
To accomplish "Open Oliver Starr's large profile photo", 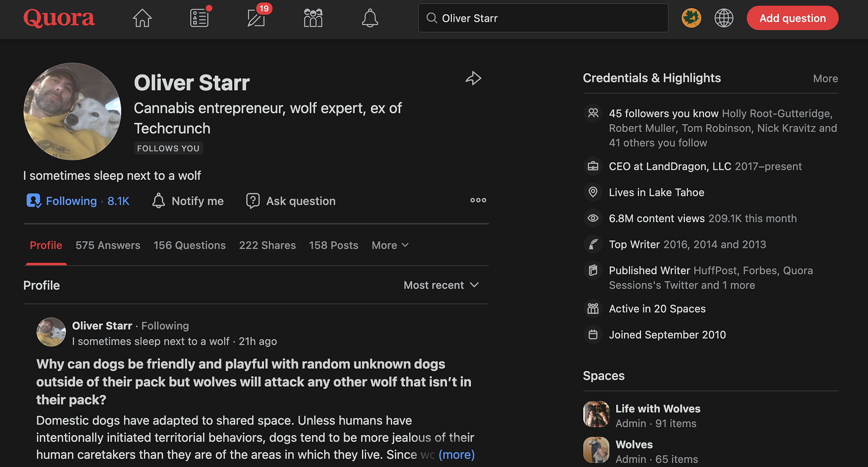I will (72, 112).
